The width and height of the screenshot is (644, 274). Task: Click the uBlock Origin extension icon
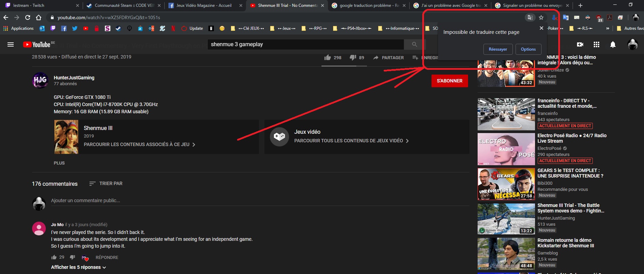[x=599, y=18]
